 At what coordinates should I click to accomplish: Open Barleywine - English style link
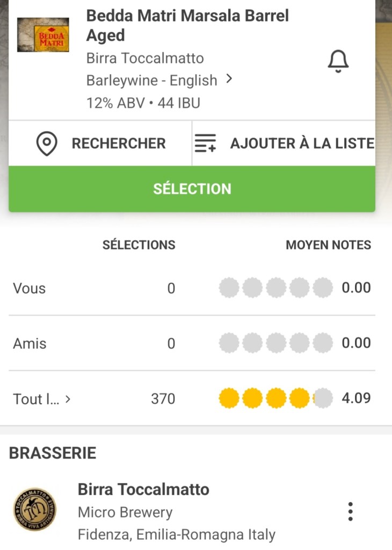click(x=151, y=81)
